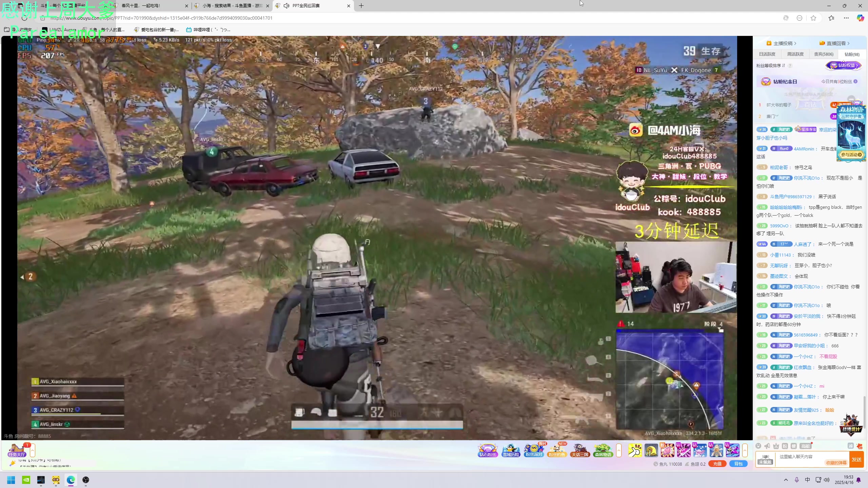Toggle the 滤 chat filter button
Viewport: 868px width, 488px height.
tap(851, 446)
